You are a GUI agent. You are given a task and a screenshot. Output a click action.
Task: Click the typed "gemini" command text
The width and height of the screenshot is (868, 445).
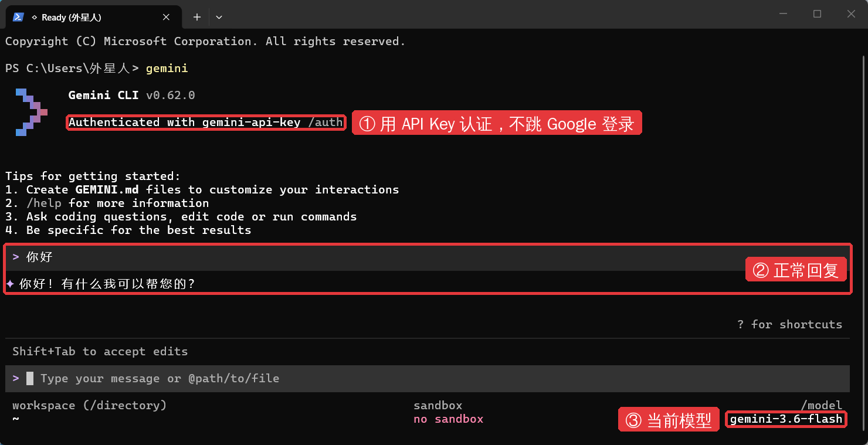tap(167, 69)
